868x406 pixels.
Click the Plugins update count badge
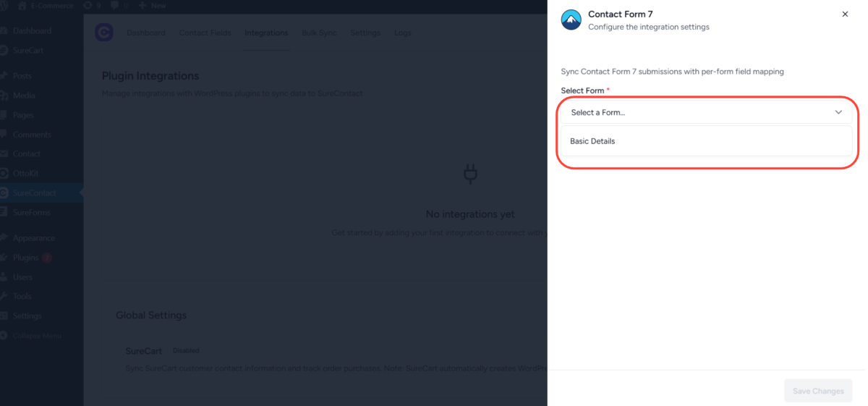[x=47, y=258]
